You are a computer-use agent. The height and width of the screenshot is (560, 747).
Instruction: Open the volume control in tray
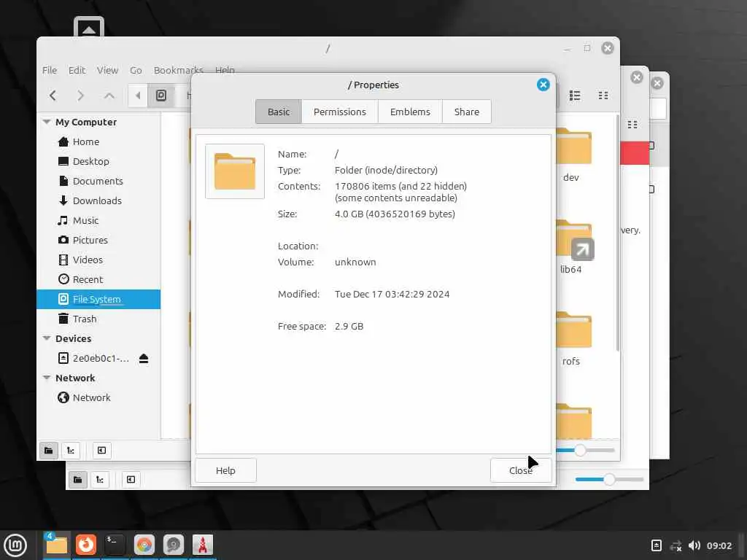point(694,545)
